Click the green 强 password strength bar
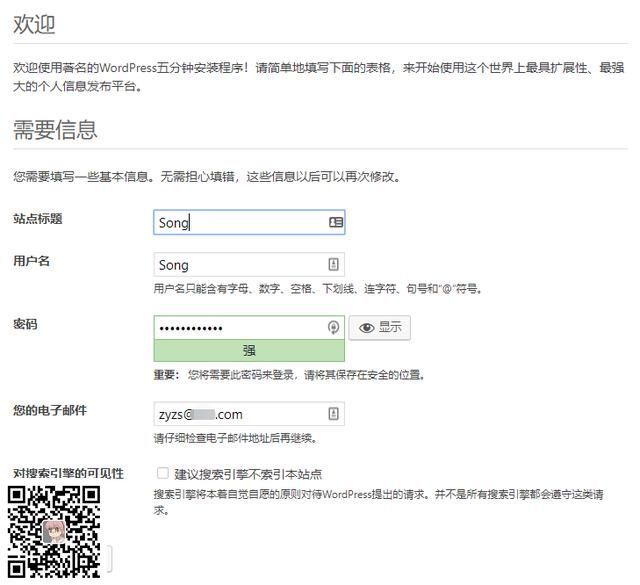This screenshot has width=640, height=585. [249, 350]
